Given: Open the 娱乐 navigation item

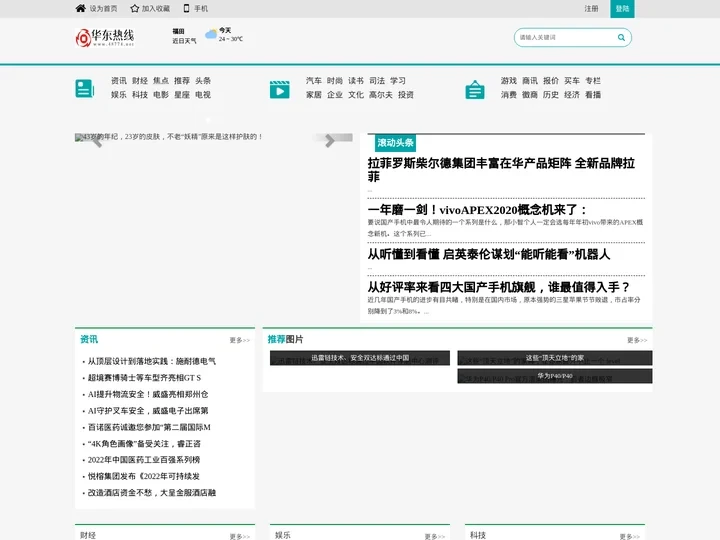Looking at the screenshot, I should click(x=118, y=95).
